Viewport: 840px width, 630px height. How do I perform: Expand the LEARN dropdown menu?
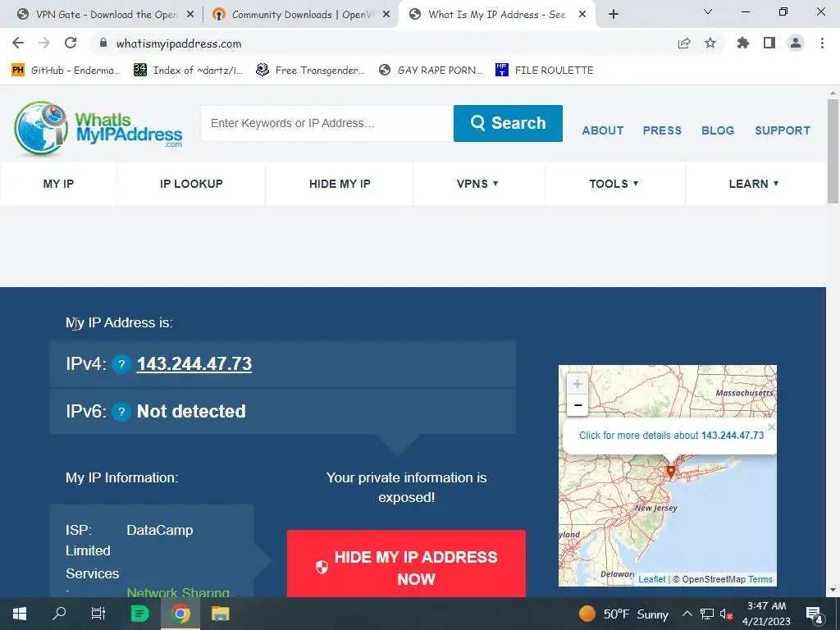point(754,184)
